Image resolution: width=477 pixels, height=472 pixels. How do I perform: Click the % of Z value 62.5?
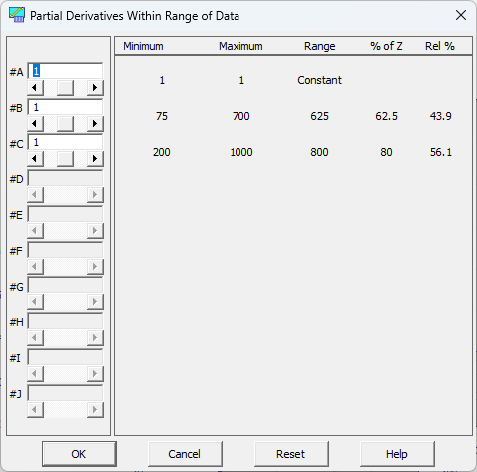coord(386,116)
